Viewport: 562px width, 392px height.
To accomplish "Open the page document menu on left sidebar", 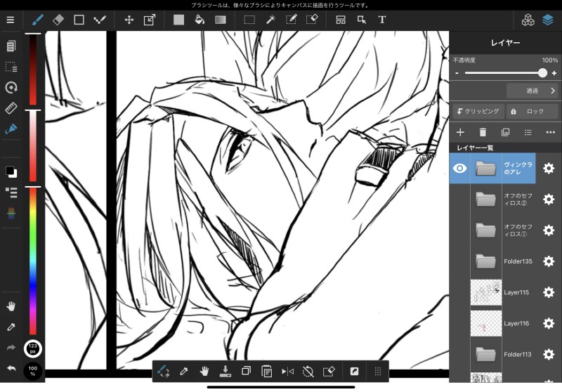I will [11, 46].
